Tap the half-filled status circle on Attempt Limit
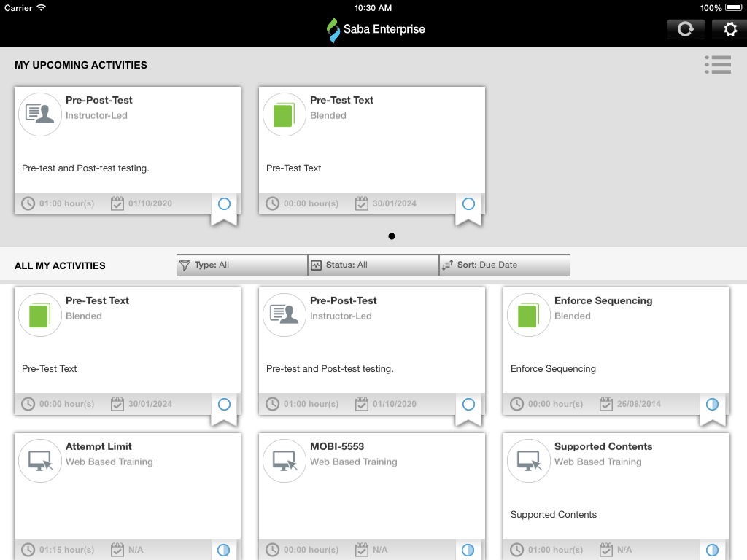747x560 pixels. click(x=224, y=550)
